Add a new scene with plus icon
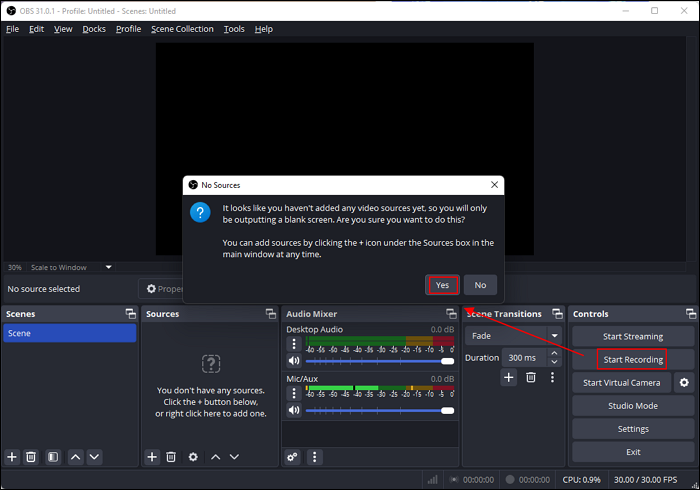 (12, 457)
